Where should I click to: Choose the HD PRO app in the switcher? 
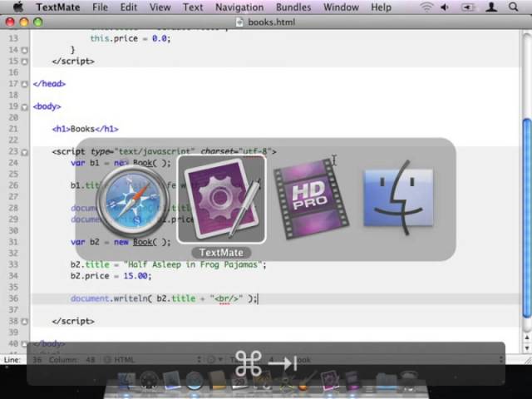point(311,199)
